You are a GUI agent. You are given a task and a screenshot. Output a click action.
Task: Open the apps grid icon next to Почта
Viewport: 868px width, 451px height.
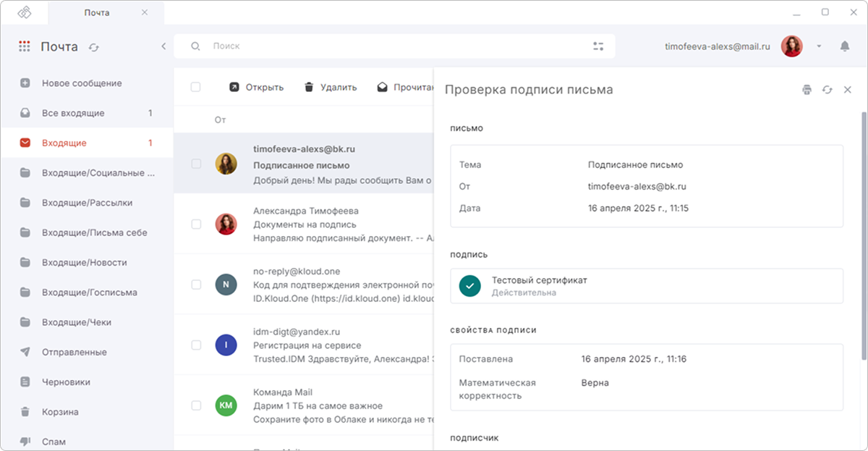25,46
